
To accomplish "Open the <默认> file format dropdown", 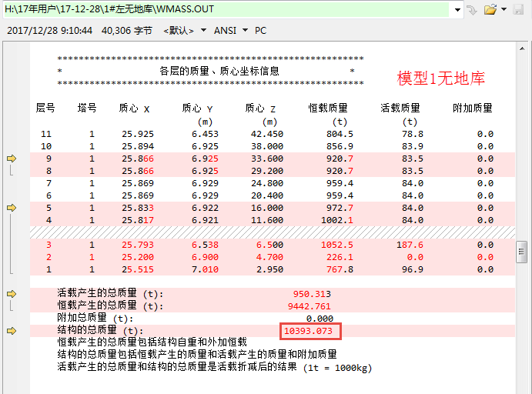I will [185, 31].
